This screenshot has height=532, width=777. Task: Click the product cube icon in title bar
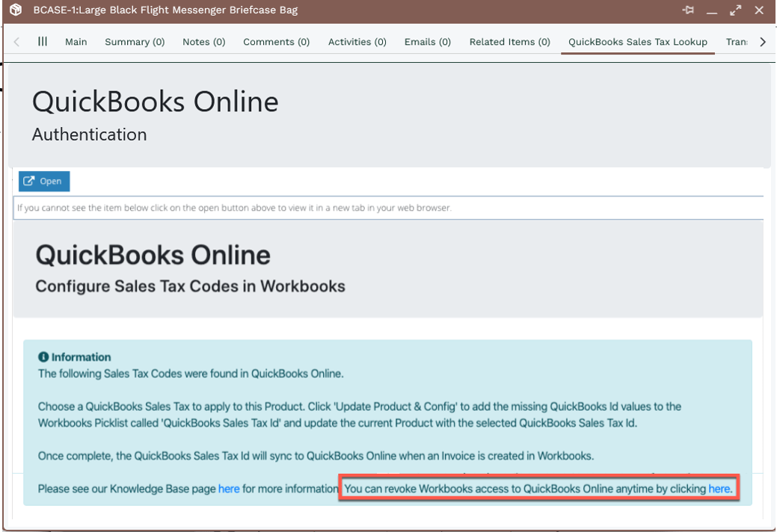[x=16, y=10]
